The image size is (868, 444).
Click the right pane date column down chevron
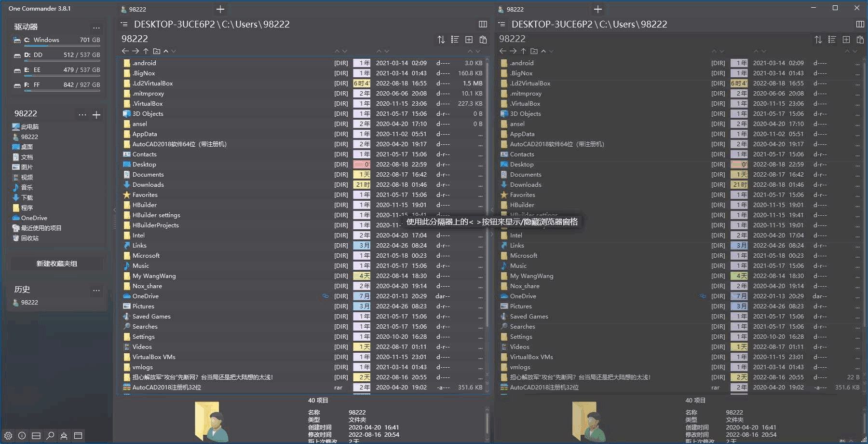tap(764, 51)
